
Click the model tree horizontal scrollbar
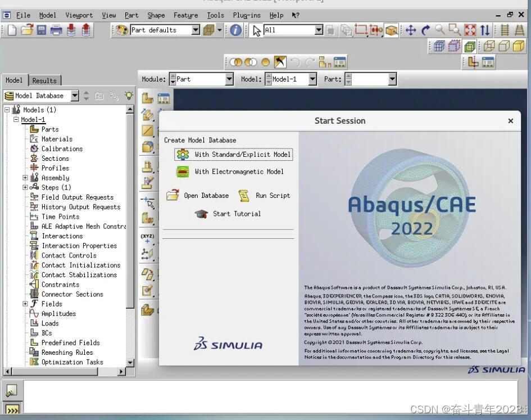tap(65, 372)
